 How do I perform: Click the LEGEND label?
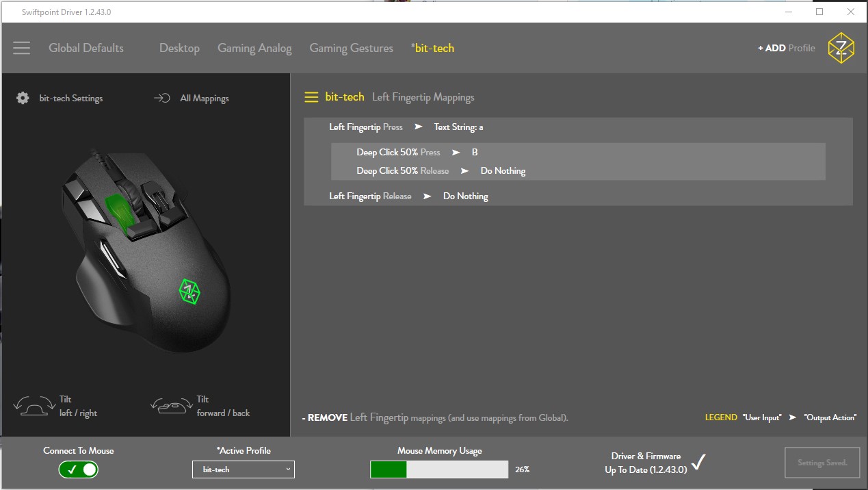click(721, 417)
